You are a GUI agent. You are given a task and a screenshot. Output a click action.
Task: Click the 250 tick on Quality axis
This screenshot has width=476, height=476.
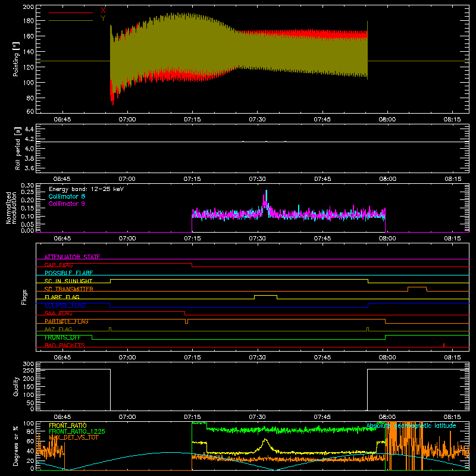point(29,370)
